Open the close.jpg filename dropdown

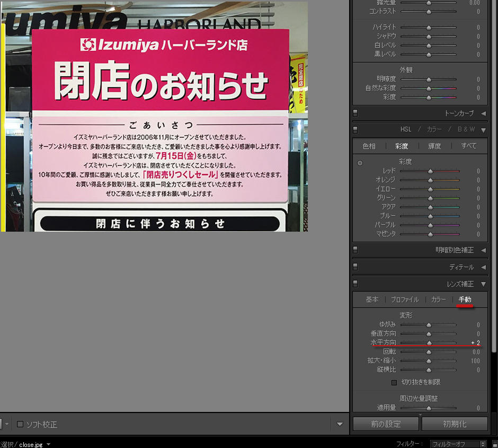point(49,444)
